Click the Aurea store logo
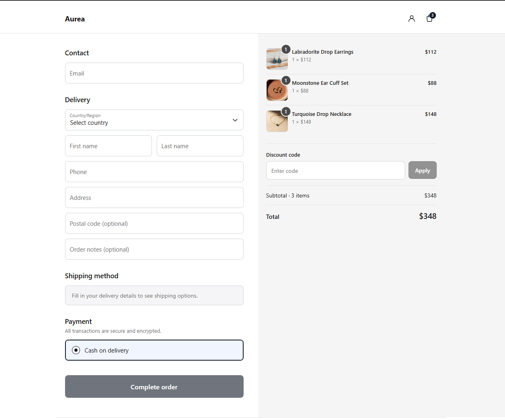This screenshot has height=420, width=505. (75, 19)
